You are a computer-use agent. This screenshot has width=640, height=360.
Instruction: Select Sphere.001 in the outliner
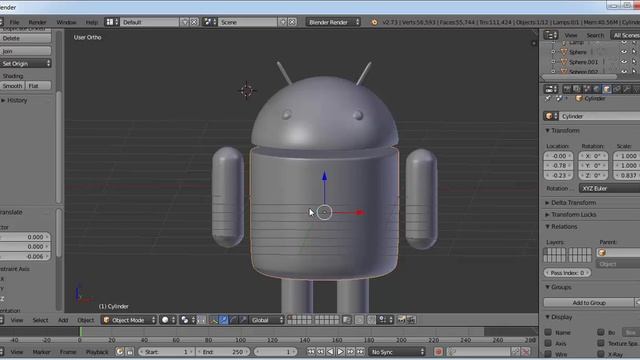tap(583, 62)
